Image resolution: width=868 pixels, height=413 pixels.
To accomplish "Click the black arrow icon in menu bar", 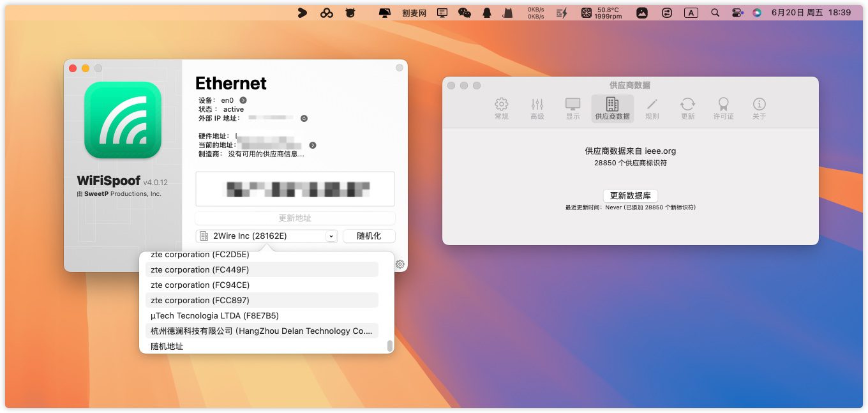I will click(303, 13).
